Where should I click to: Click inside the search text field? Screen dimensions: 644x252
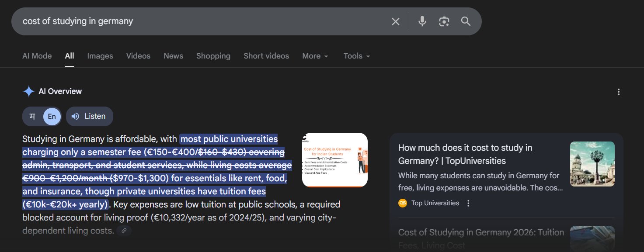[x=197, y=21]
